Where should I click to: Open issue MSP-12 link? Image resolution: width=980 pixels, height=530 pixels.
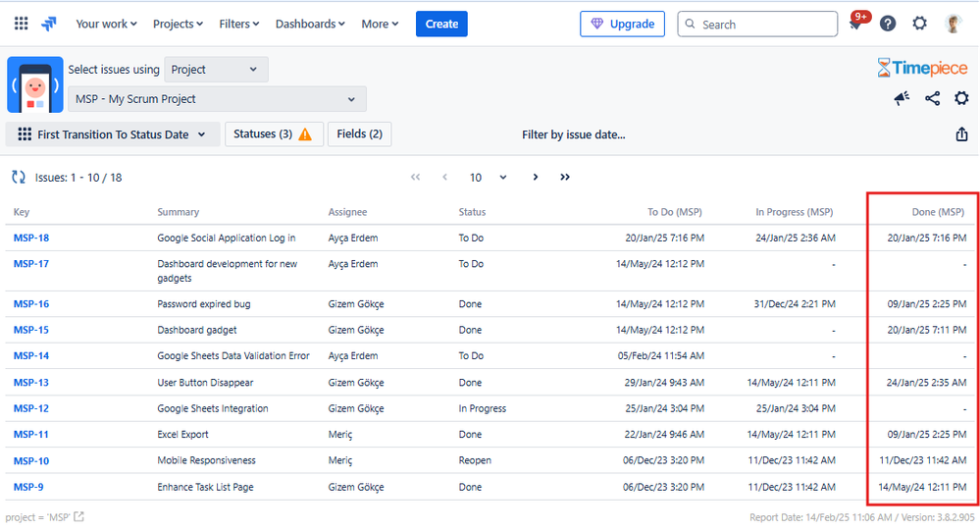[31, 408]
